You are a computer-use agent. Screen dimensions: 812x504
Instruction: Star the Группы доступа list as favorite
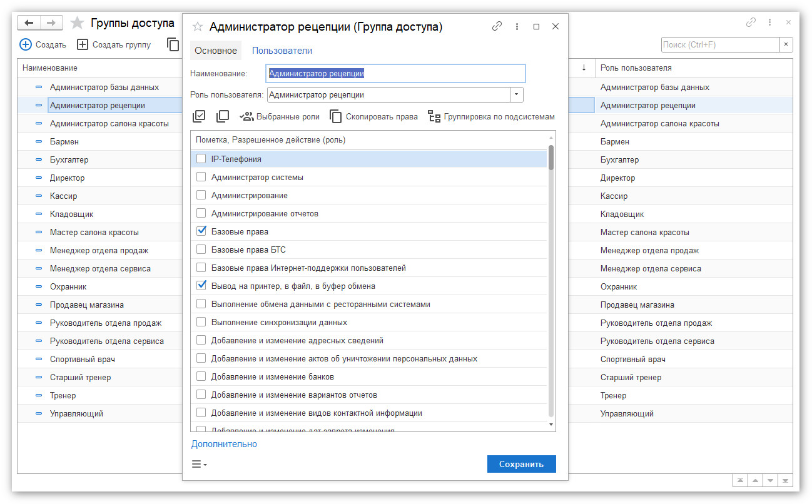click(x=77, y=23)
